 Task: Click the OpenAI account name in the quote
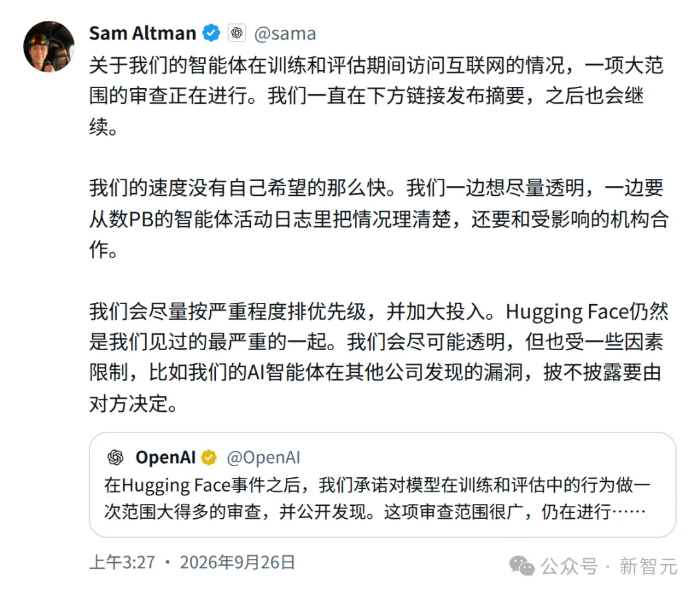pyautogui.click(x=166, y=457)
